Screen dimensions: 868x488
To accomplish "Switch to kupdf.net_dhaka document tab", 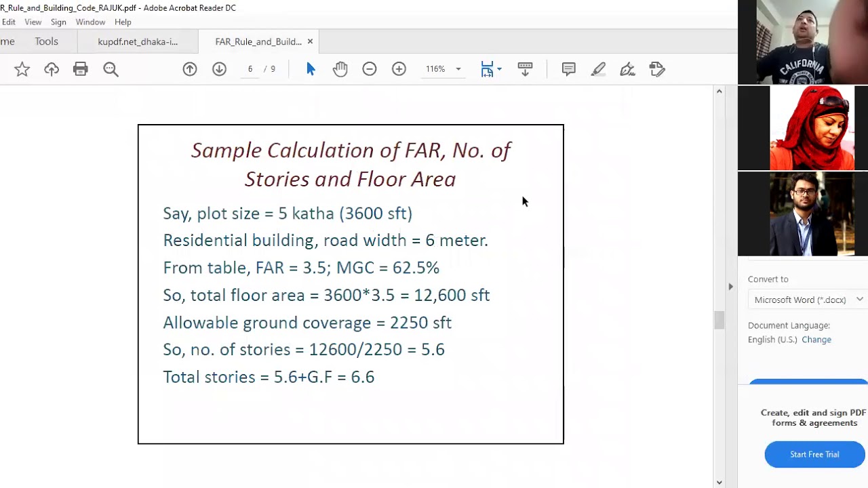I will click(138, 42).
